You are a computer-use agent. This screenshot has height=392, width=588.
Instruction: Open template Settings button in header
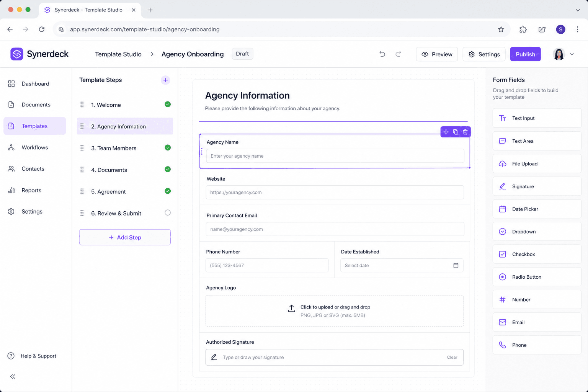click(x=484, y=54)
